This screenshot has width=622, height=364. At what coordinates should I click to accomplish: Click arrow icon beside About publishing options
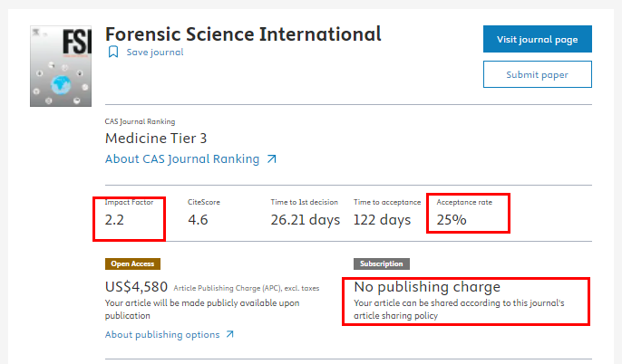pos(230,334)
